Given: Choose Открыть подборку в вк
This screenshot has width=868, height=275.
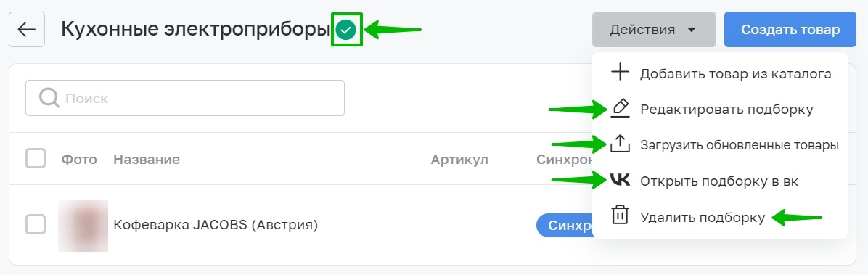Looking at the screenshot, I should (720, 181).
